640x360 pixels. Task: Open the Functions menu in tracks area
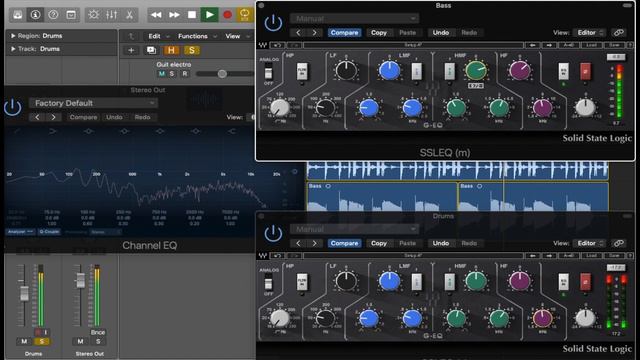click(197, 36)
